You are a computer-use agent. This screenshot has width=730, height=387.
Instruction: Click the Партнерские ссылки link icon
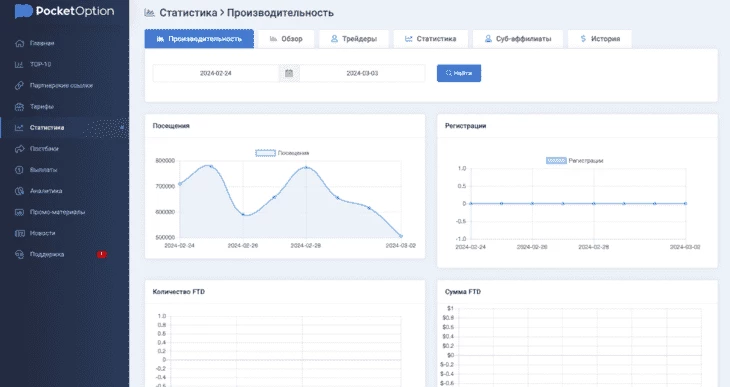[x=19, y=85]
